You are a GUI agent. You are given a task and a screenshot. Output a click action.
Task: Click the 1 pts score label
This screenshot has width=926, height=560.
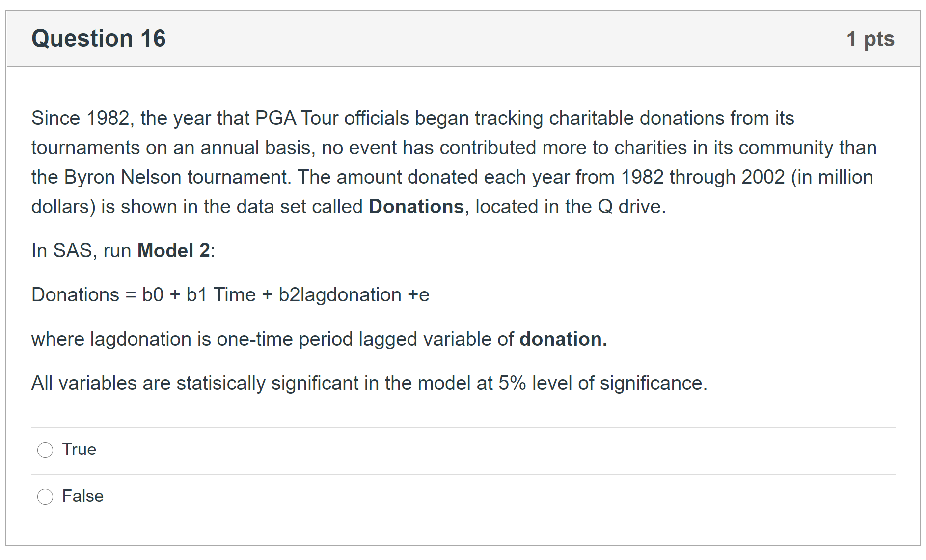click(870, 39)
